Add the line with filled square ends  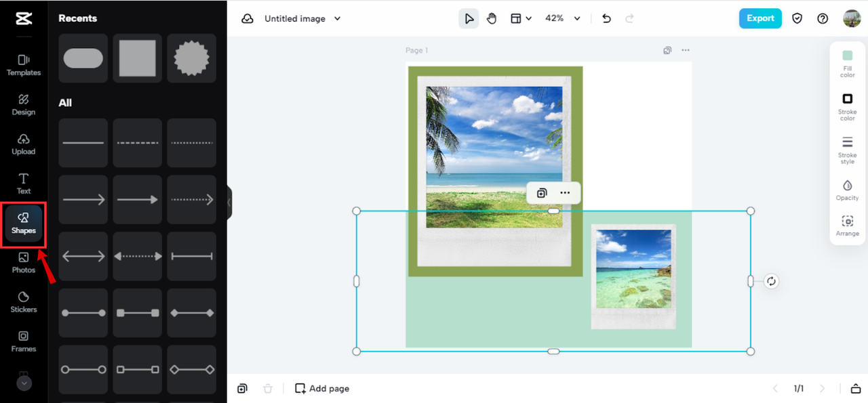tap(138, 313)
